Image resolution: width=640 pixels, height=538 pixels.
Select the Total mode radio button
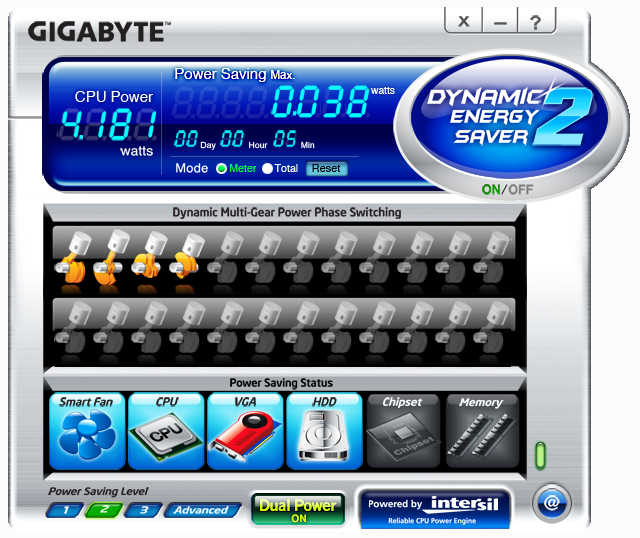267,169
